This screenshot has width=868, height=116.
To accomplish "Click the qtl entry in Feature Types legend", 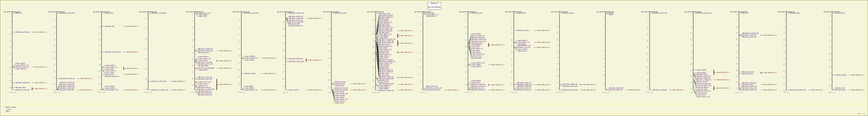I will coord(9,111).
